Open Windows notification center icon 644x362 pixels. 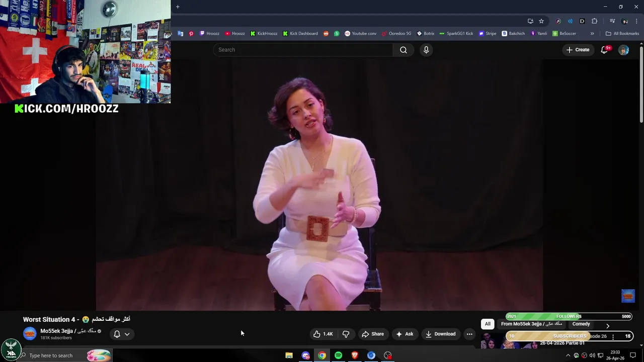(633, 355)
